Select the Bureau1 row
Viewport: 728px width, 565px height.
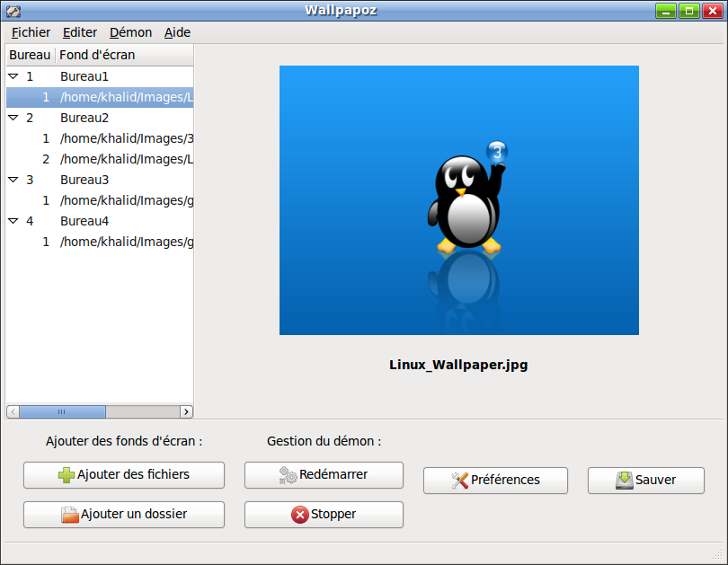[x=100, y=76]
